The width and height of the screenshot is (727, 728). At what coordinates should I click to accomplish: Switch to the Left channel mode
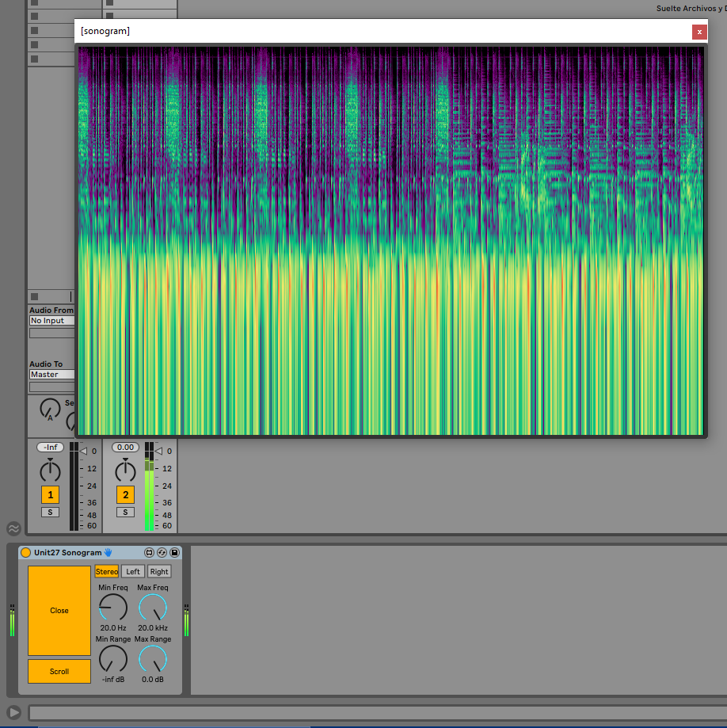(133, 571)
